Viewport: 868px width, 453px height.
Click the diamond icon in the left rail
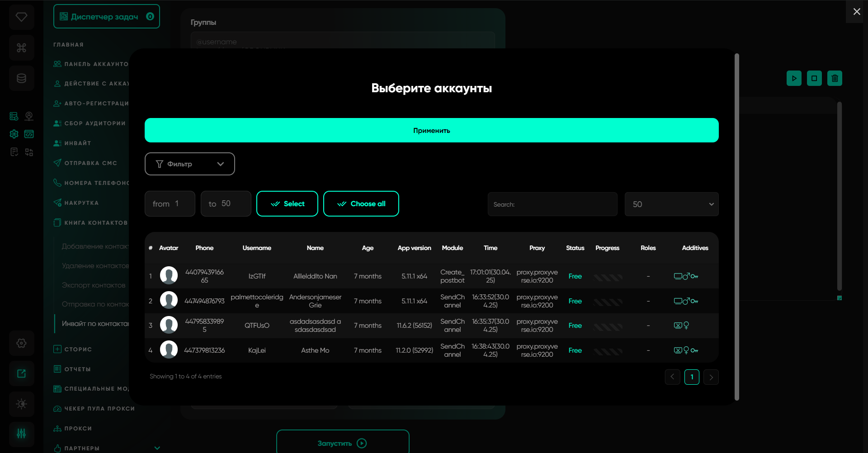coord(21,17)
